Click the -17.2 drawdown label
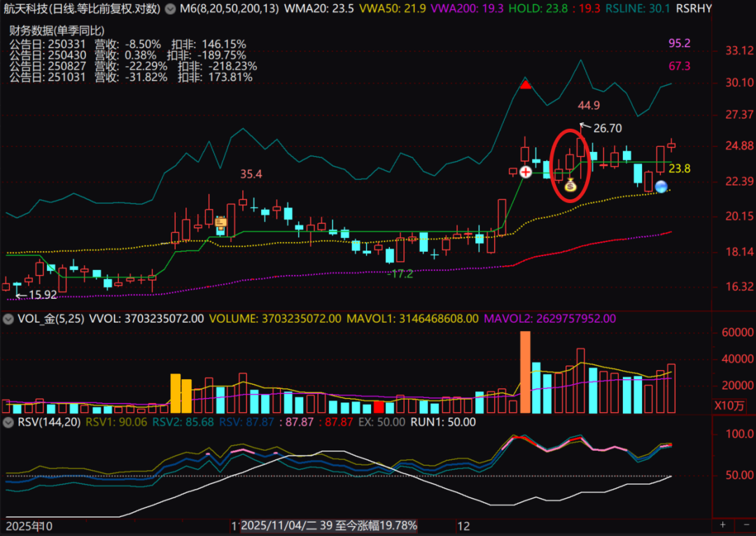The image size is (756, 536). pos(400,274)
